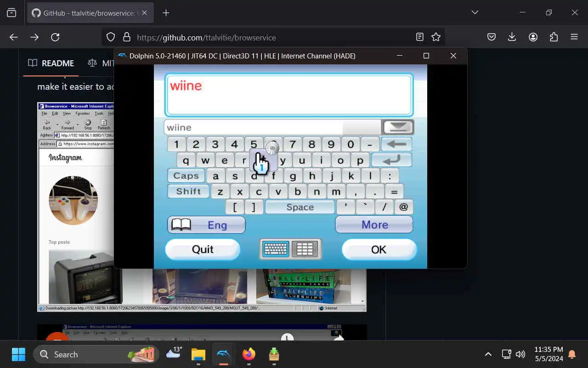Tap the hyphen key
Viewport: 588px width, 368px height.
370,144
